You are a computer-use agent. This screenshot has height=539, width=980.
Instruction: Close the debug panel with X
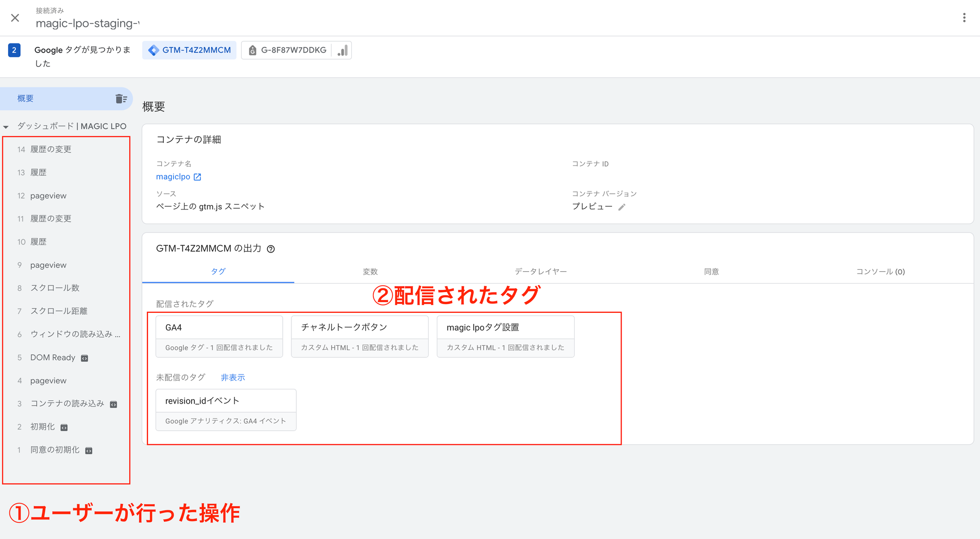point(15,18)
